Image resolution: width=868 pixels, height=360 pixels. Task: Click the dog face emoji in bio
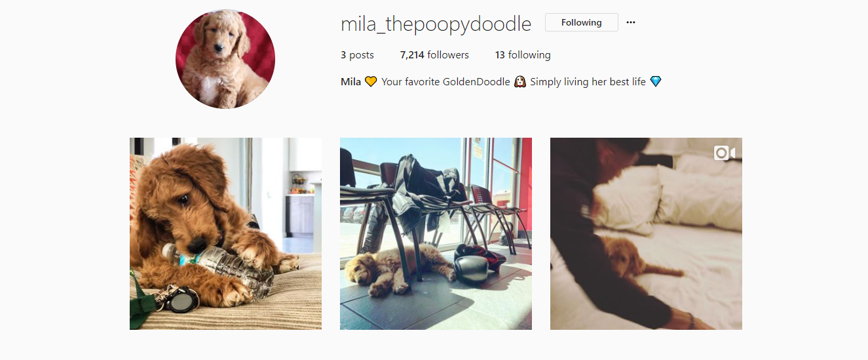pyautogui.click(x=520, y=82)
